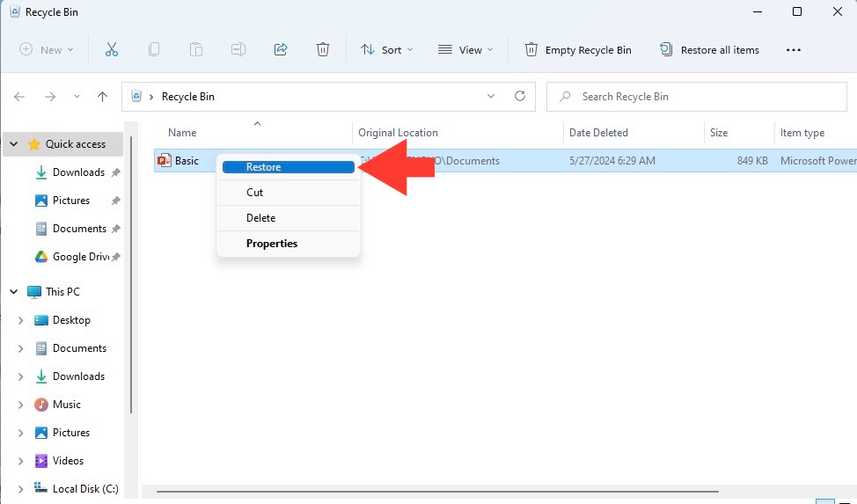Screen dimensions: 857x504
Task: Open recent locations chevron dropdown
Action: pos(77,97)
